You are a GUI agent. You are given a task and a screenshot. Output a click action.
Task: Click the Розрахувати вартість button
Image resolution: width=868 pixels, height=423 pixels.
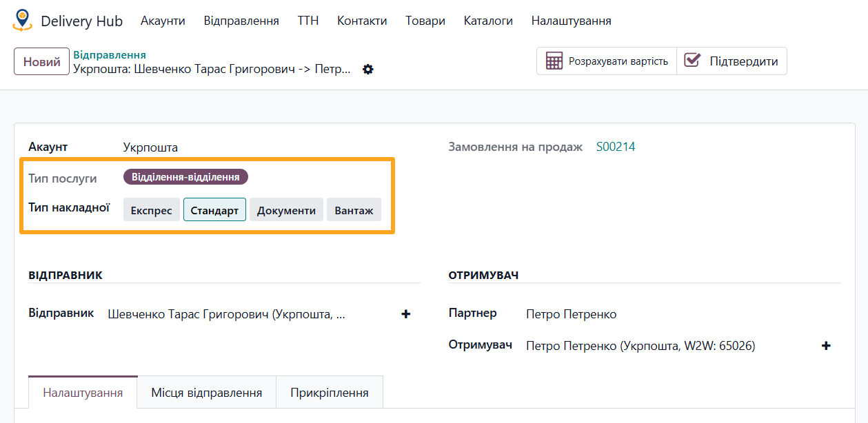coord(607,61)
